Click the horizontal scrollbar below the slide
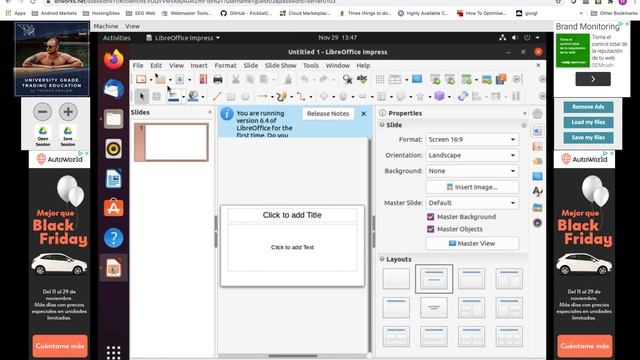The width and height of the screenshot is (640, 360). tap(293, 356)
